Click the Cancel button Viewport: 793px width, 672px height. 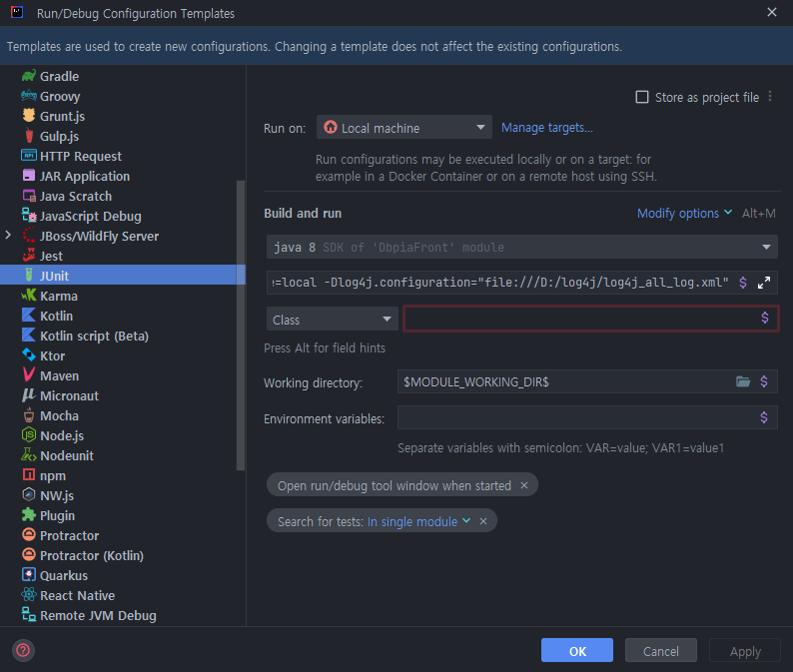660,650
